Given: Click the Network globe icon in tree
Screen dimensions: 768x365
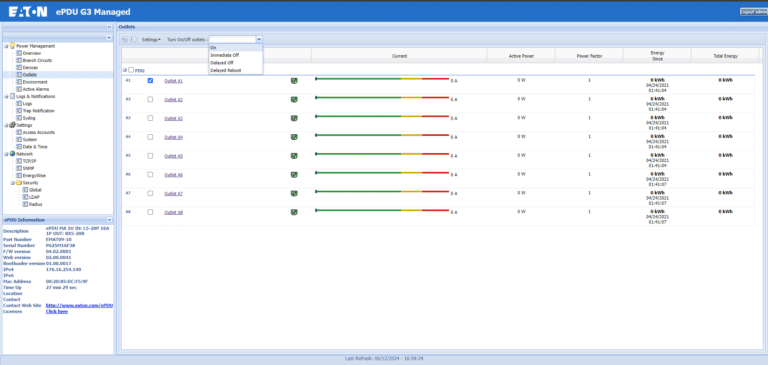Looking at the screenshot, I should click(x=12, y=154).
